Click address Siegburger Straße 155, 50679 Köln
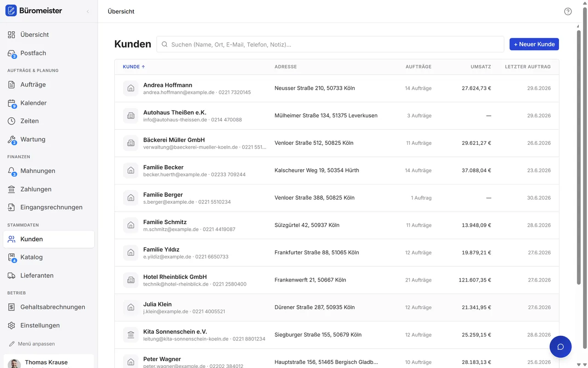This screenshot has width=588, height=368. [x=318, y=334]
